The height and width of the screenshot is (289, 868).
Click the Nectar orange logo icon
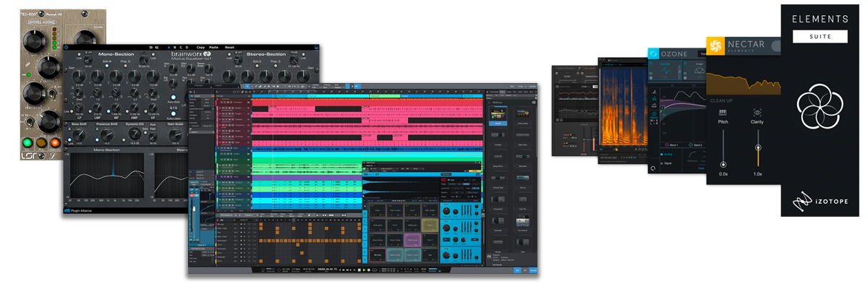click(x=714, y=45)
